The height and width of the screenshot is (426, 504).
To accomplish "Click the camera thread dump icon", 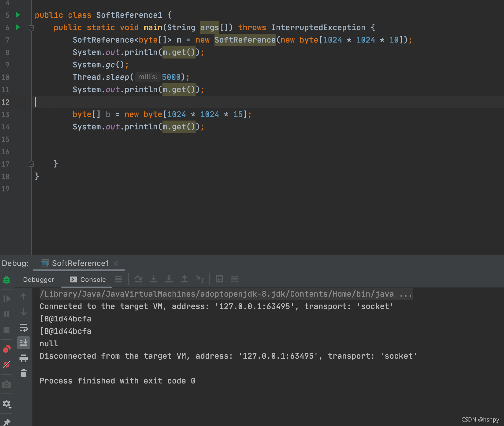I will 6,384.
